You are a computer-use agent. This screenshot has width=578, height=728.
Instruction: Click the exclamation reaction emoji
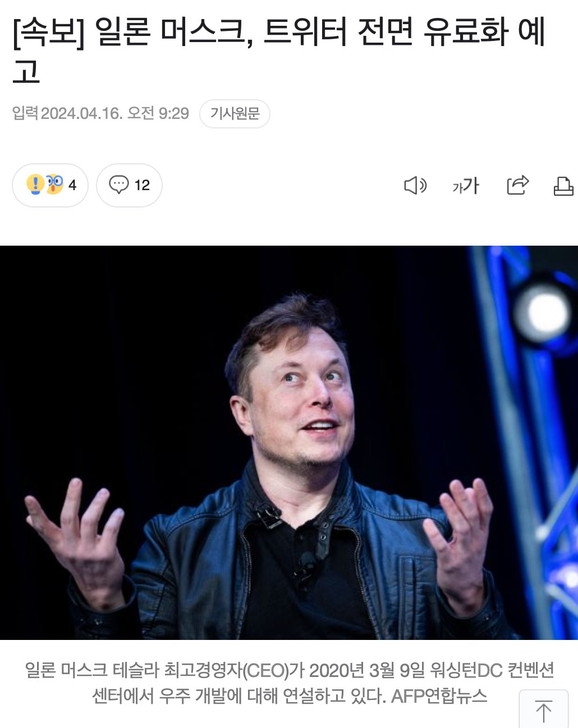[x=35, y=185]
